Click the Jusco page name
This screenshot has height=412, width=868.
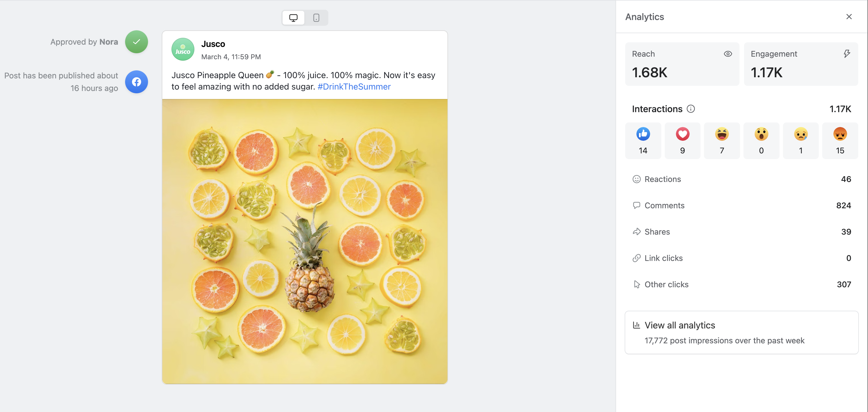(x=213, y=44)
